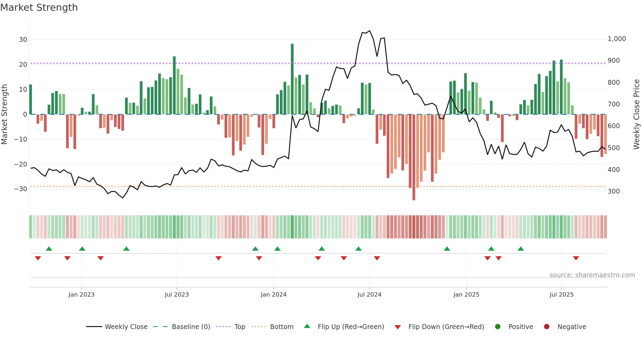This screenshot has width=644, height=362.
Task: Click the 30 strength axis label
Action: click(x=23, y=40)
